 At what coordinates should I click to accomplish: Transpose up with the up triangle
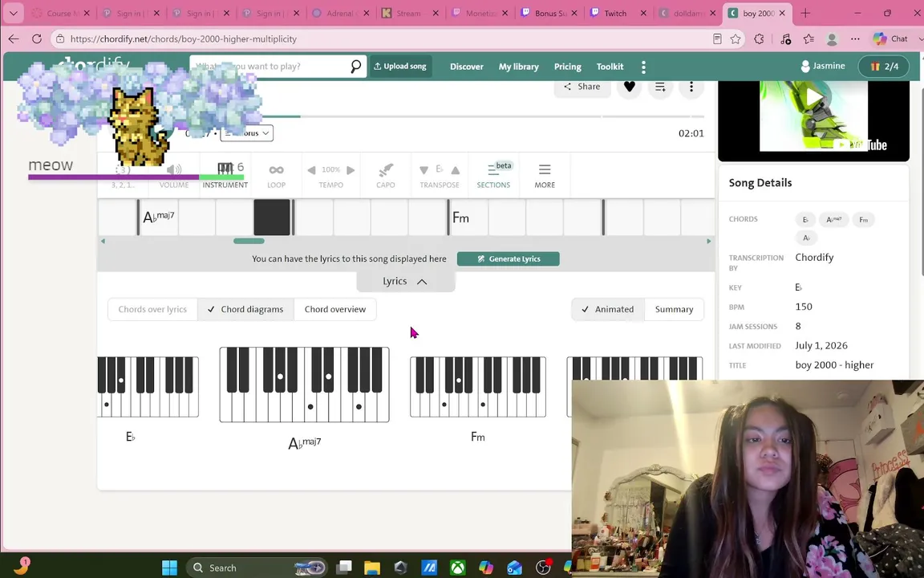click(x=455, y=170)
